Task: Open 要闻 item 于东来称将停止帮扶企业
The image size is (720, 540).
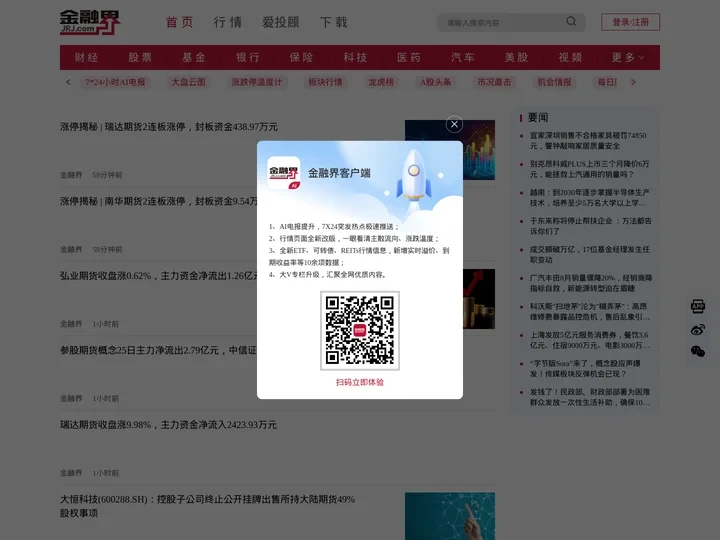Action: [x=591, y=226]
